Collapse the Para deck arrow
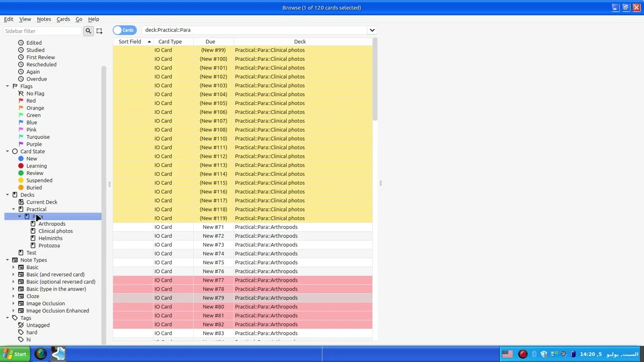The height and width of the screenshot is (362, 644). 20,217
